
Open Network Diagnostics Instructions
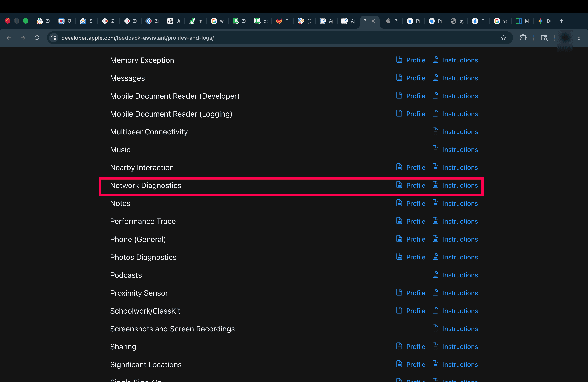pyautogui.click(x=460, y=185)
